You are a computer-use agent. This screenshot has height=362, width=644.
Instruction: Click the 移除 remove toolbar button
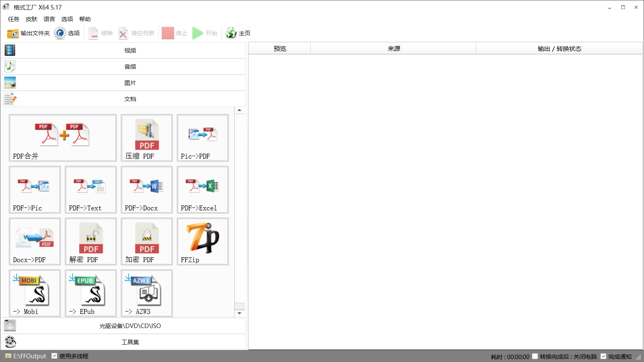tap(100, 33)
